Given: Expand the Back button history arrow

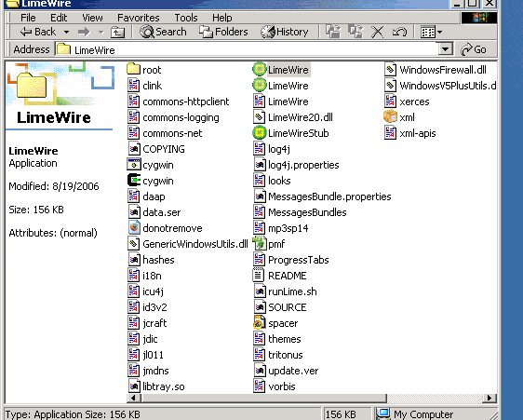Looking at the screenshot, I should 66,32.
